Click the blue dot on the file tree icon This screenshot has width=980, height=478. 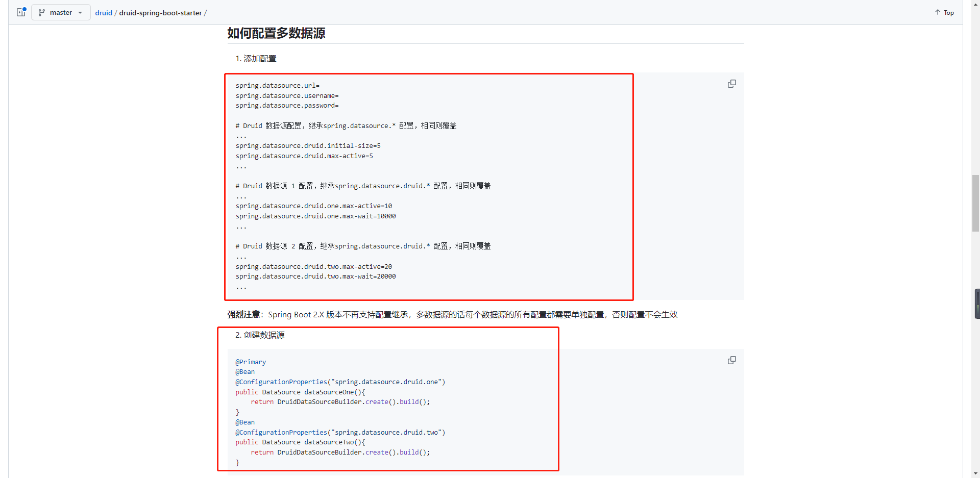pos(24,8)
